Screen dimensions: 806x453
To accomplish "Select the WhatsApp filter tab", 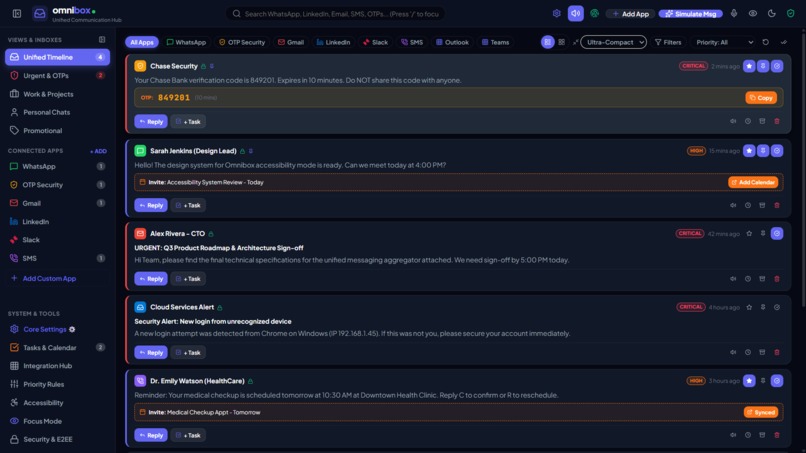I will click(186, 42).
